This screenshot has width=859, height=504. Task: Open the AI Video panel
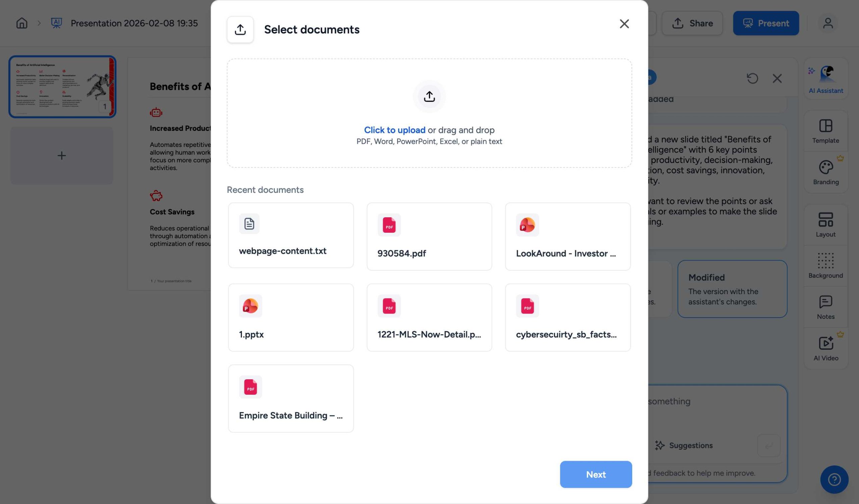(825, 347)
